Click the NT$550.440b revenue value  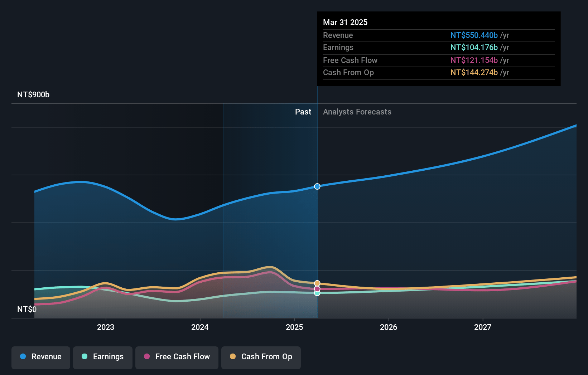tap(474, 35)
